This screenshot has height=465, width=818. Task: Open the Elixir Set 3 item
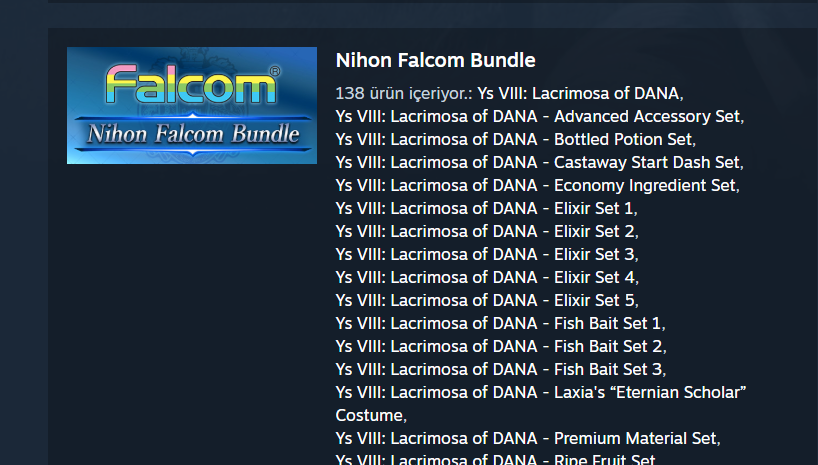tap(486, 254)
